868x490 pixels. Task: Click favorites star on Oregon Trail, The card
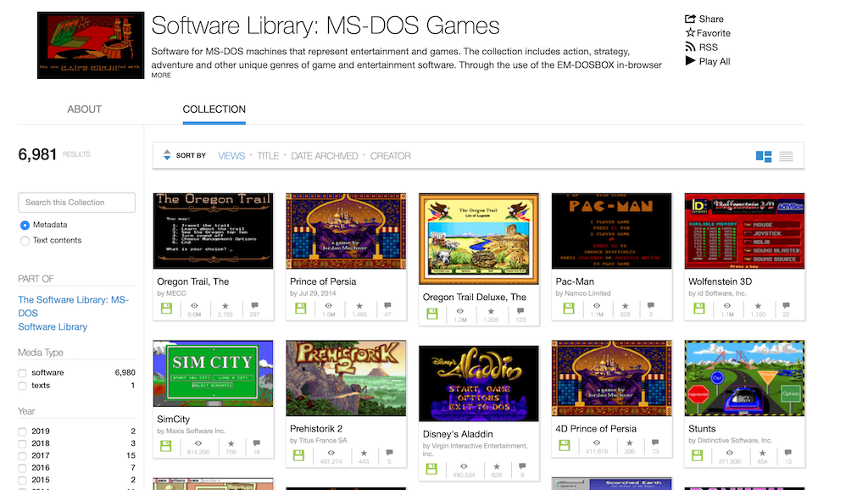tap(225, 306)
